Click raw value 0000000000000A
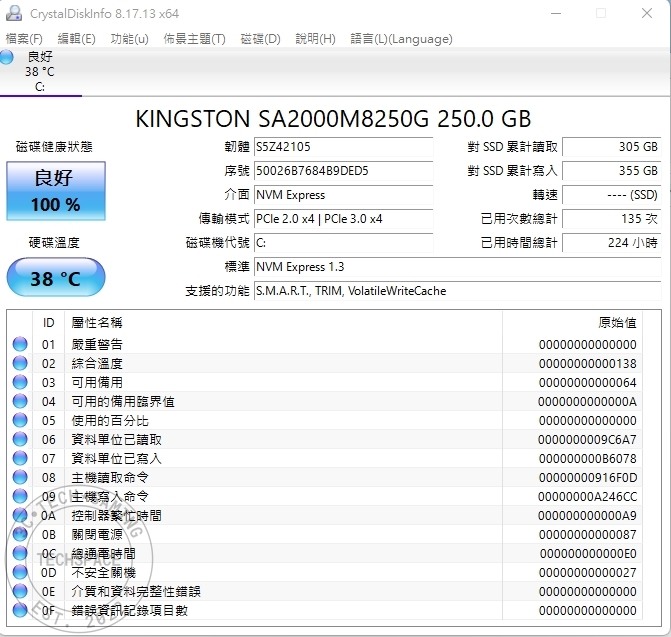Image resolution: width=671 pixels, height=637 pixels. click(x=587, y=402)
